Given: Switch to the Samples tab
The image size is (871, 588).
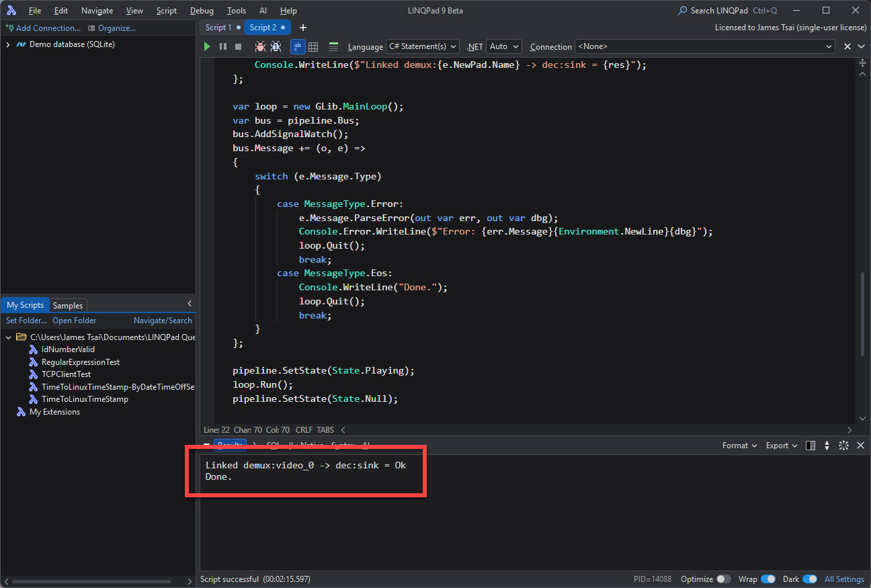Looking at the screenshot, I should (68, 305).
